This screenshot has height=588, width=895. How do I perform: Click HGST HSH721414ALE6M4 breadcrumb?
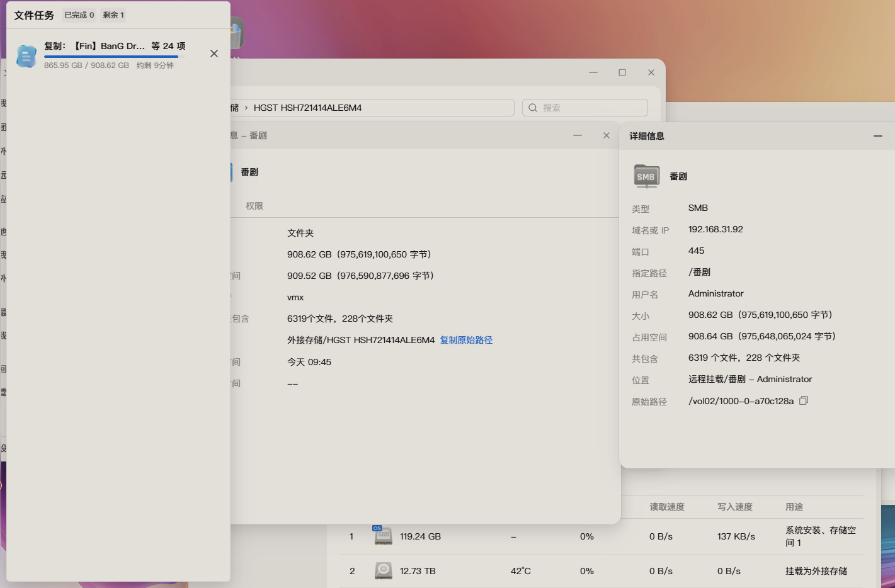point(307,108)
